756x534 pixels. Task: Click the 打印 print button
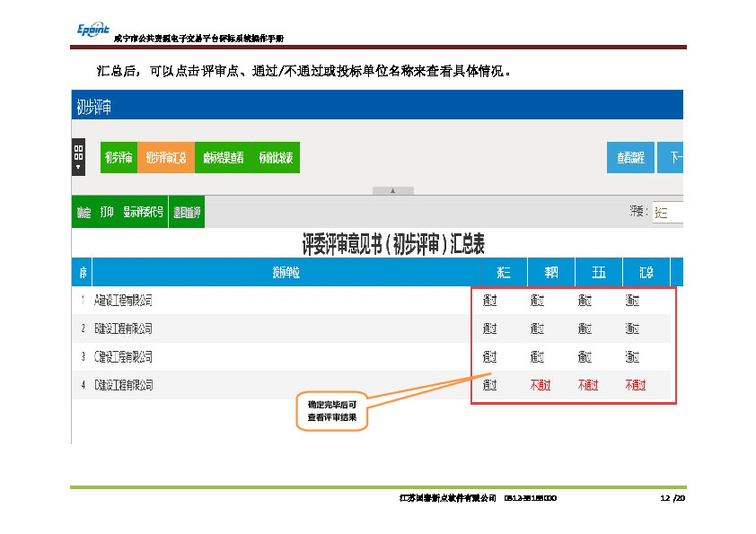coord(107,213)
